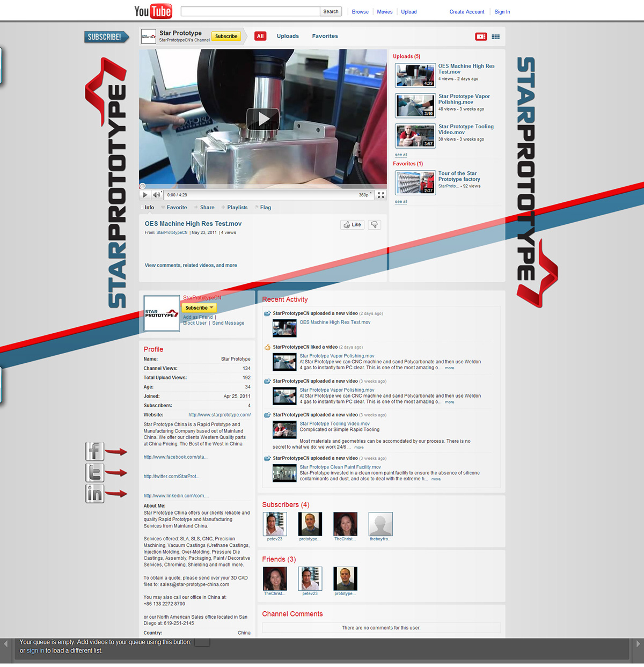Click the Twitter icon on the left banner
644x667 pixels.
[95, 473]
